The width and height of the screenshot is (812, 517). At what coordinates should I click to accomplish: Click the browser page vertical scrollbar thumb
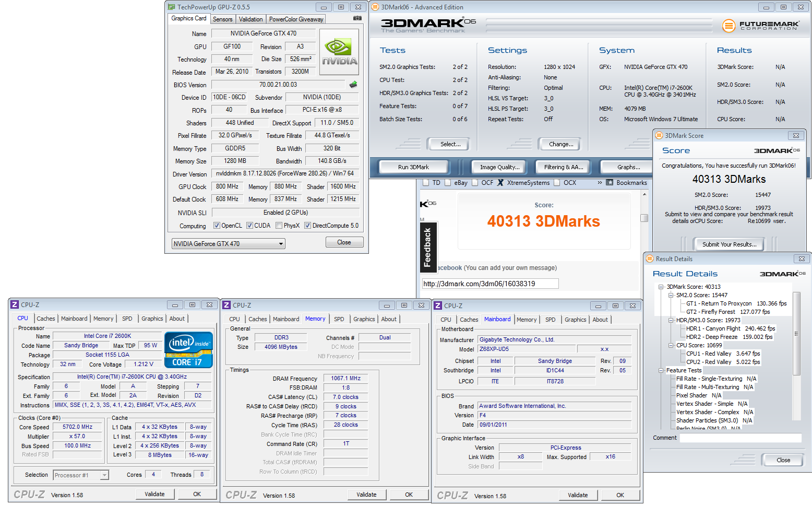point(644,218)
